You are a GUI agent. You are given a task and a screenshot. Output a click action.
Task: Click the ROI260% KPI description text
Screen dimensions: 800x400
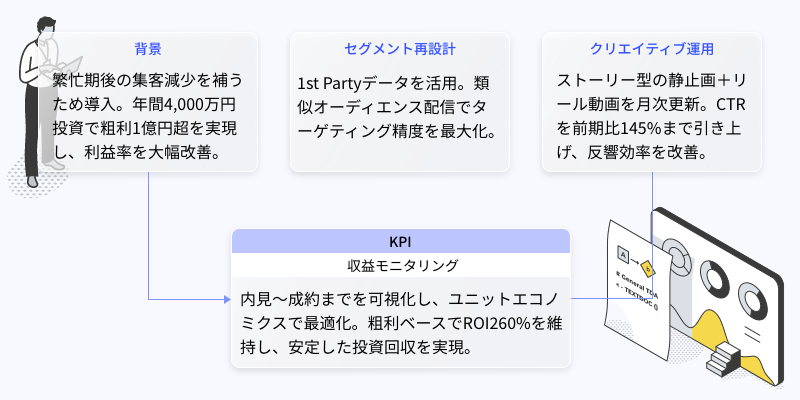[400, 322]
